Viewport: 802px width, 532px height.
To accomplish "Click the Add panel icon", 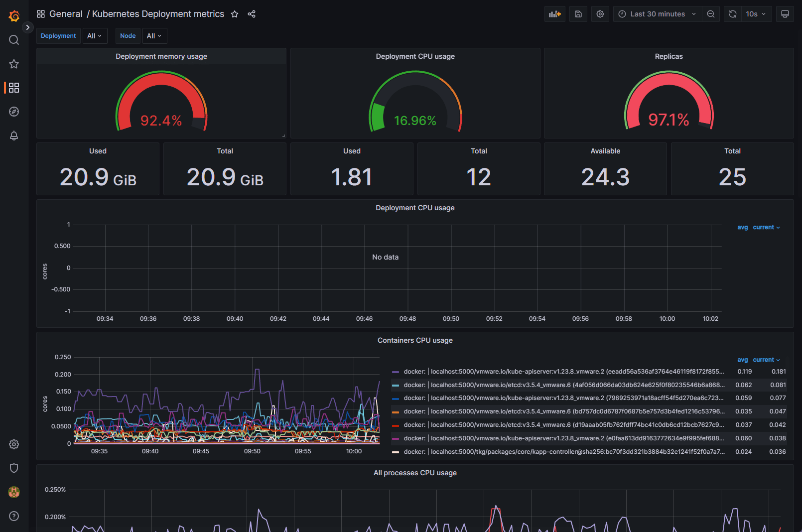I will click(x=554, y=14).
